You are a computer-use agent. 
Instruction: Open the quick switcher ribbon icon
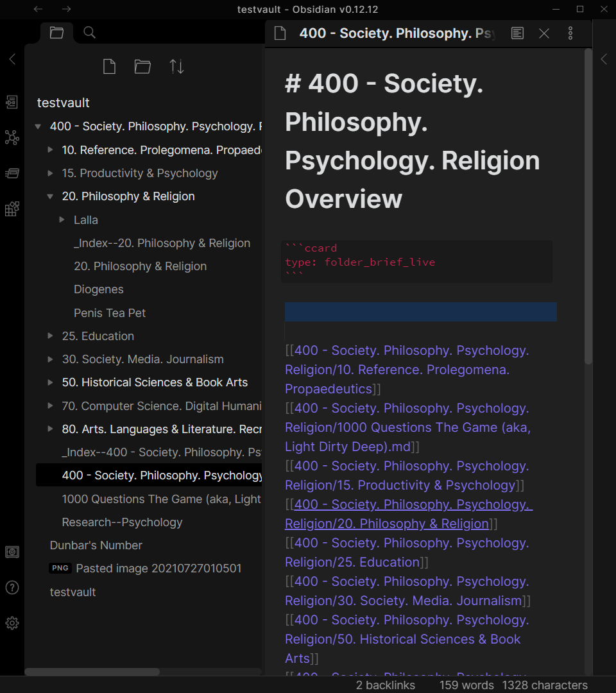[12, 102]
